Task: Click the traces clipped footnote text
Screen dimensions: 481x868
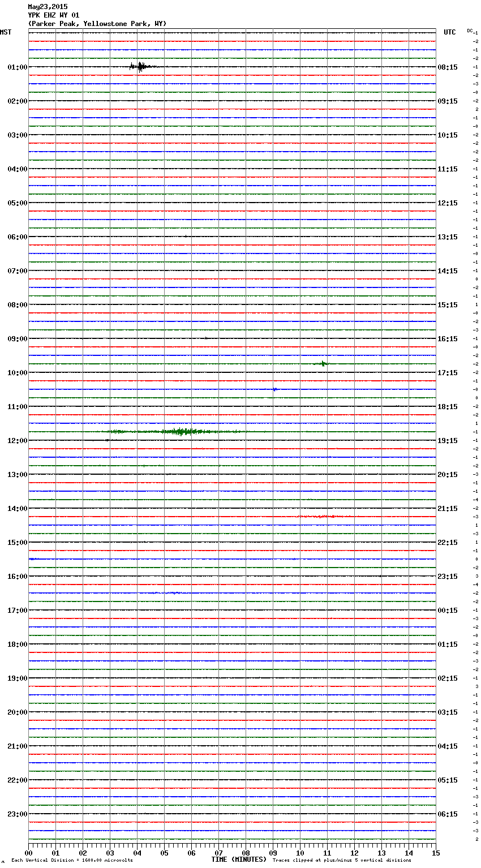Action: 342,860
